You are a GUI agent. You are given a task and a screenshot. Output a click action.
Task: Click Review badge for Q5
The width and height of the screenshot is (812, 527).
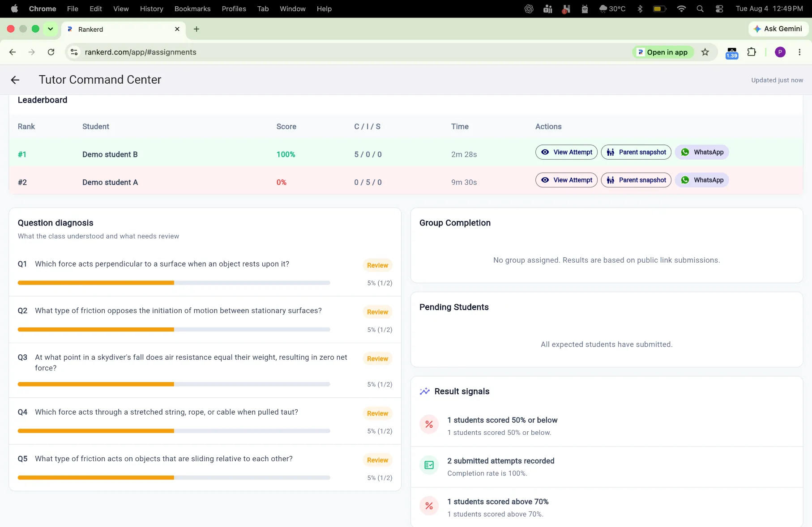(x=377, y=460)
